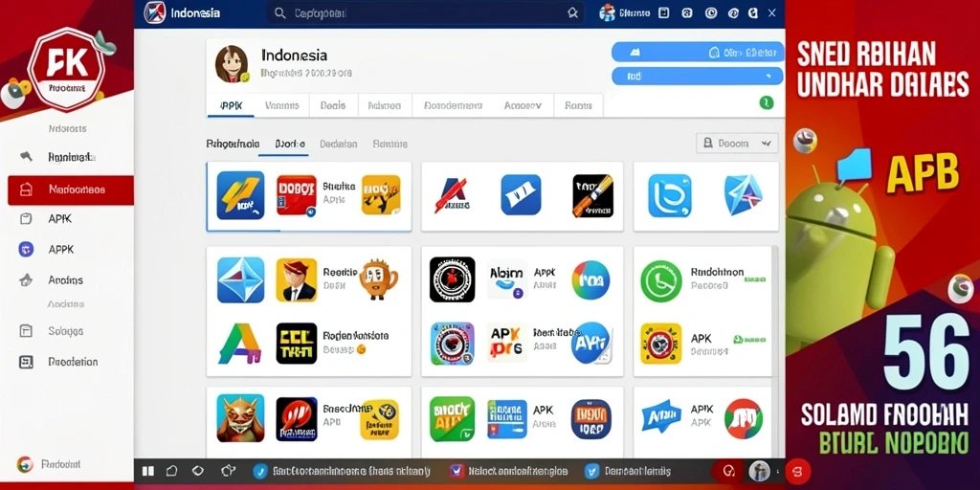The image size is (980, 490).
Task: Click the lower blue profile button
Action: tap(697, 76)
